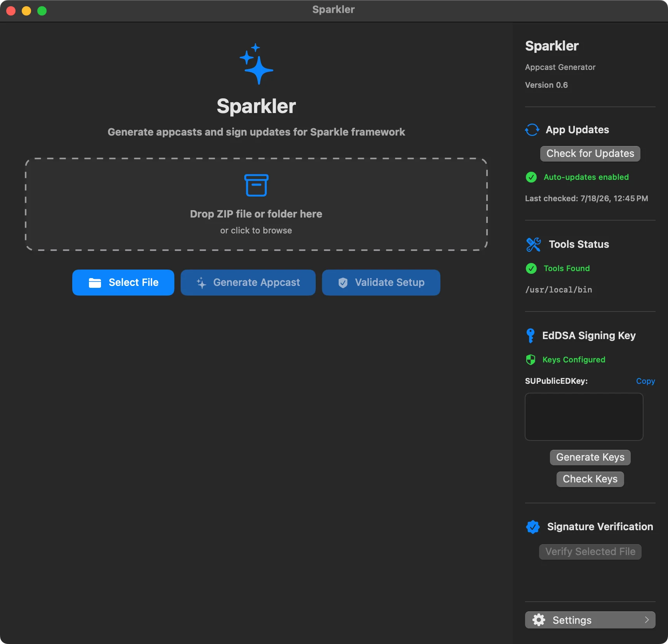Image resolution: width=668 pixels, height=644 pixels.
Task: Click the App Updates refresh arrows icon
Action: pyautogui.click(x=532, y=130)
